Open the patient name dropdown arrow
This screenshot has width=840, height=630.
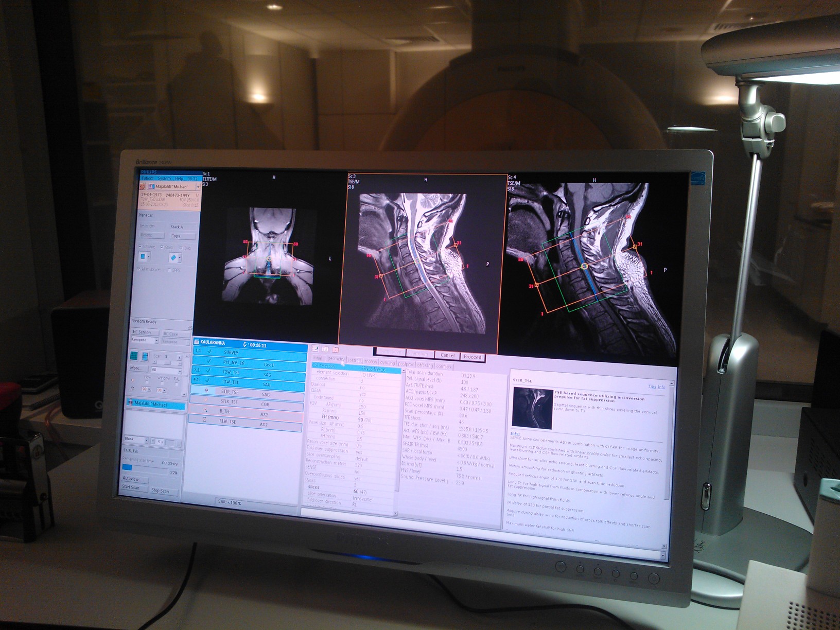[198, 187]
